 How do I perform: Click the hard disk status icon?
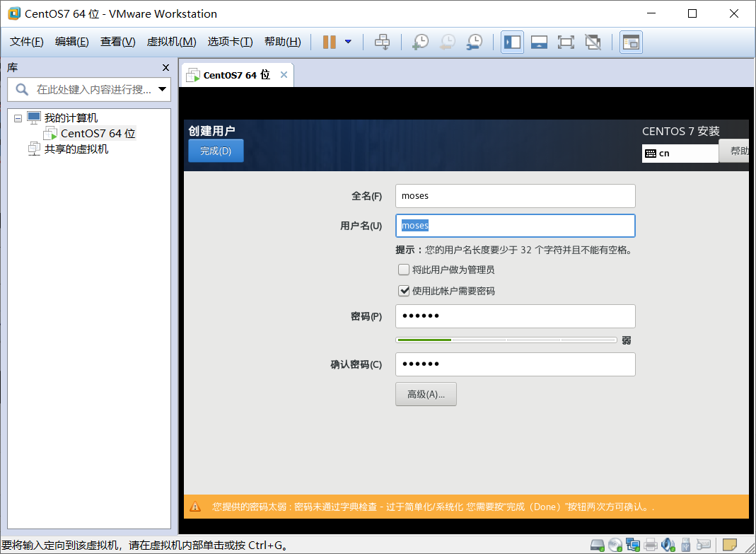(598, 545)
